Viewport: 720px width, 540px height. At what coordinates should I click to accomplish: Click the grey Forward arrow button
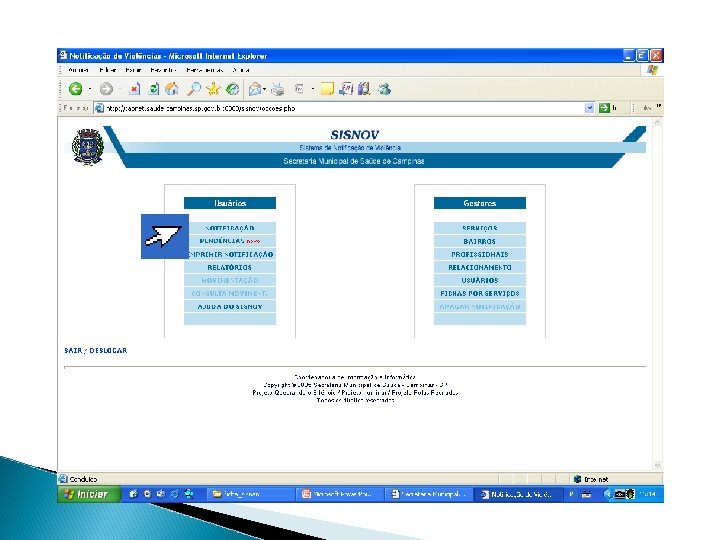point(106,89)
